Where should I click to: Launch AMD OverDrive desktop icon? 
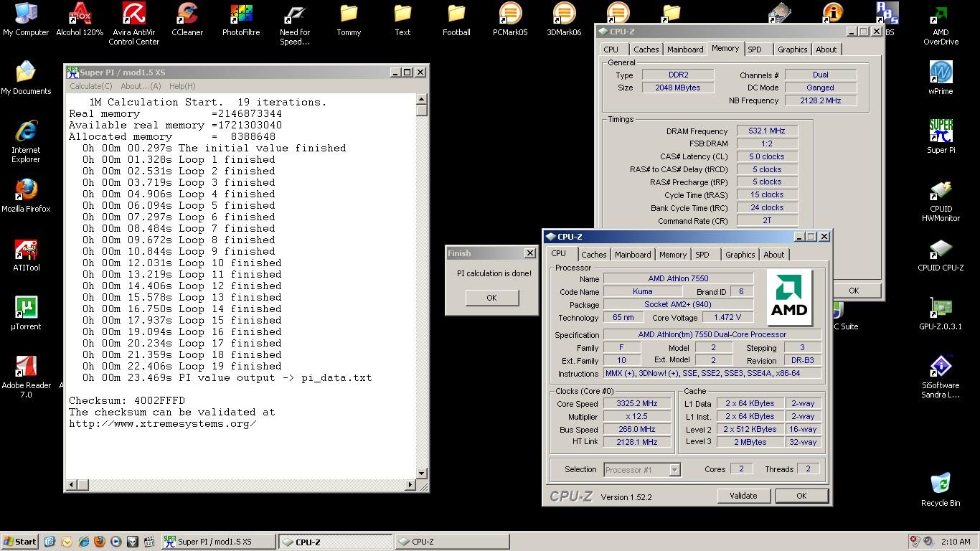pyautogui.click(x=941, y=24)
